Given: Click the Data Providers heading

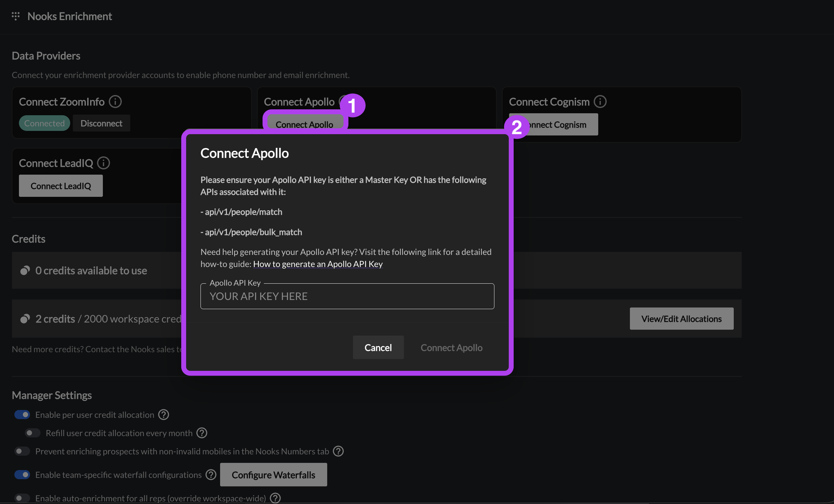Looking at the screenshot, I should 46,56.
